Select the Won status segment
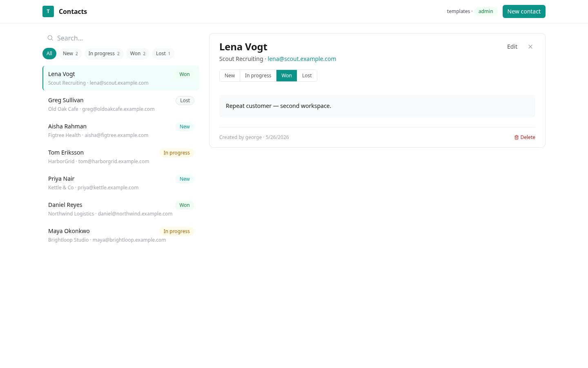This screenshot has width=588, height=368. click(x=287, y=76)
